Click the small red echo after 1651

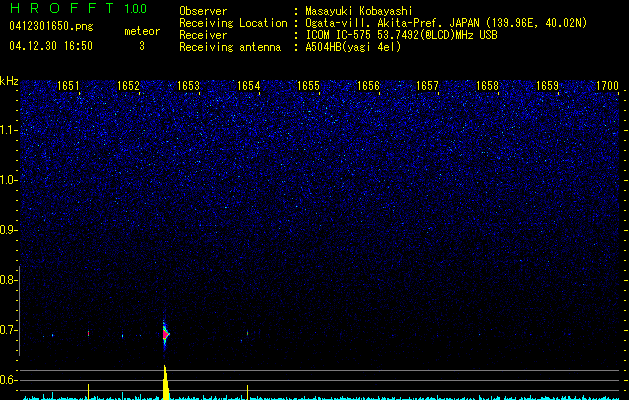[88, 333]
